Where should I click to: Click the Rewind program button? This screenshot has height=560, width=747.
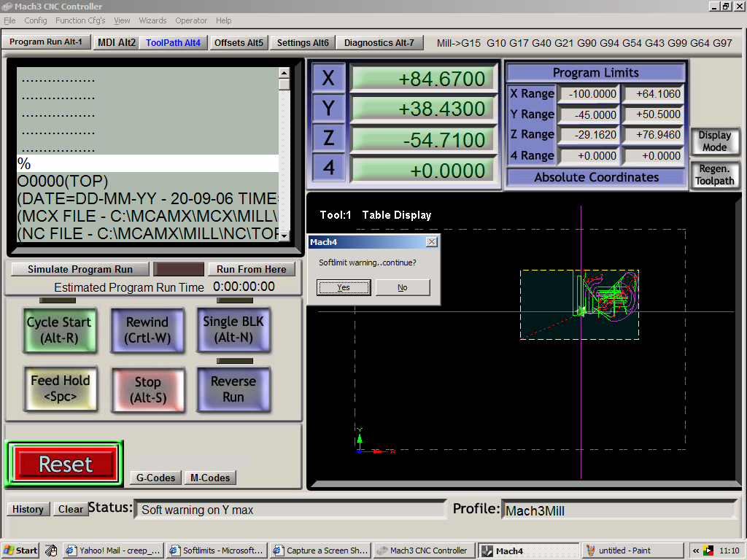(147, 330)
